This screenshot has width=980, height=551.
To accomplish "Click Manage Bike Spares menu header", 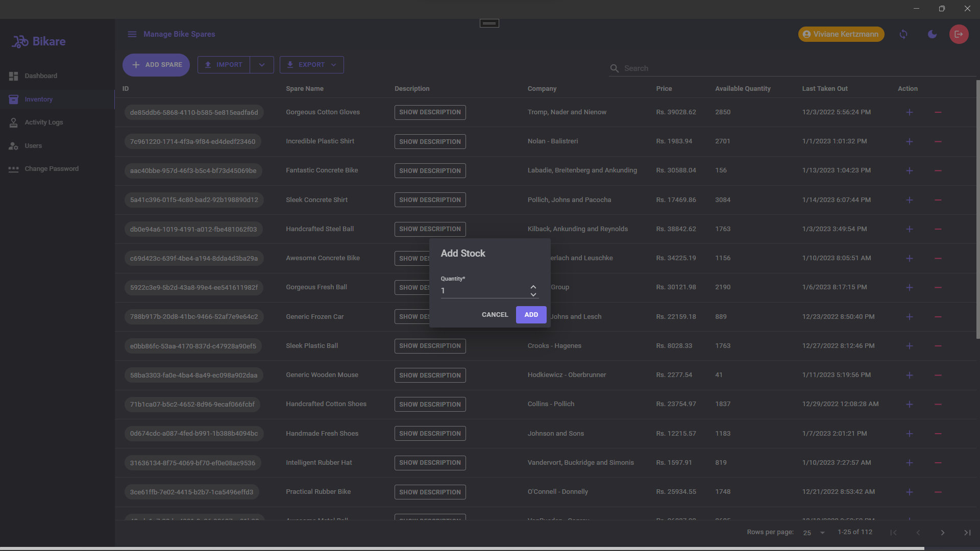I will click(x=178, y=34).
